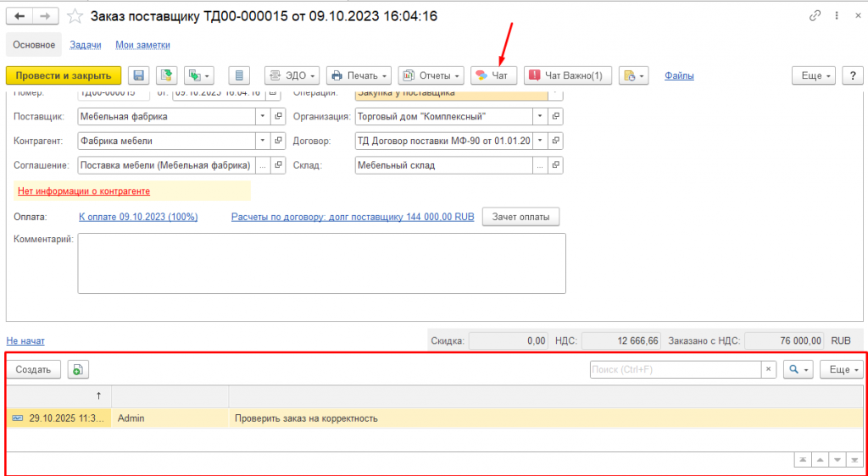Open Организация Торговый дом record icon

pyautogui.click(x=555, y=117)
